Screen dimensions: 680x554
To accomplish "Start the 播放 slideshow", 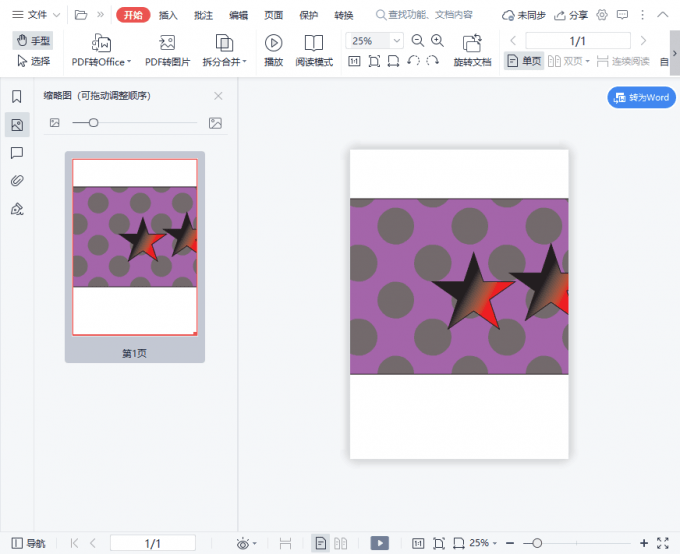I will 273,51.
